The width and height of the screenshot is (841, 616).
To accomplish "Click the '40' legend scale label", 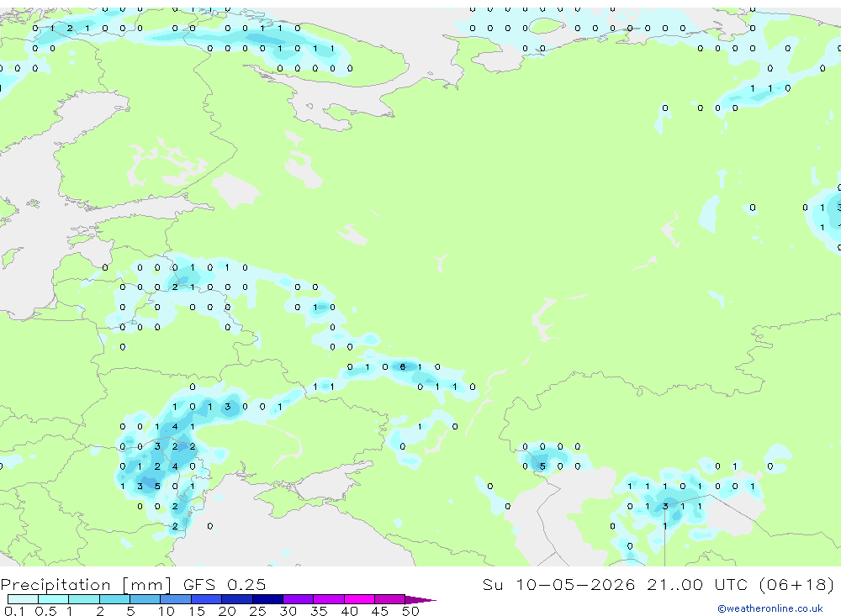I will [x=349, y=611].
